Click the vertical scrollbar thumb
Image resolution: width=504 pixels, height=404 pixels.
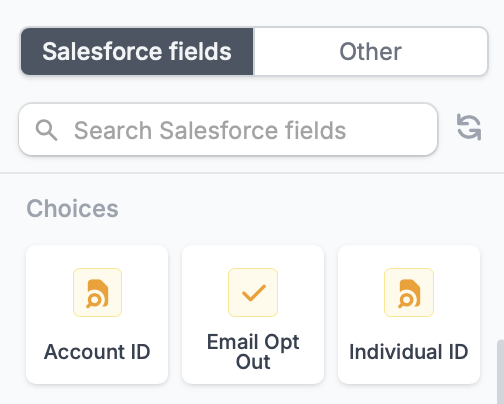pyautogui.click(x=500, y=372)
